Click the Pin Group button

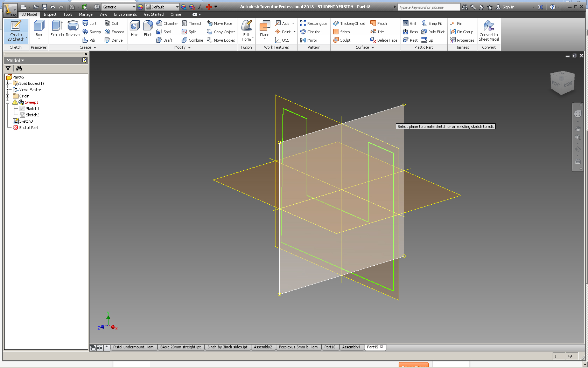[462, 32]
